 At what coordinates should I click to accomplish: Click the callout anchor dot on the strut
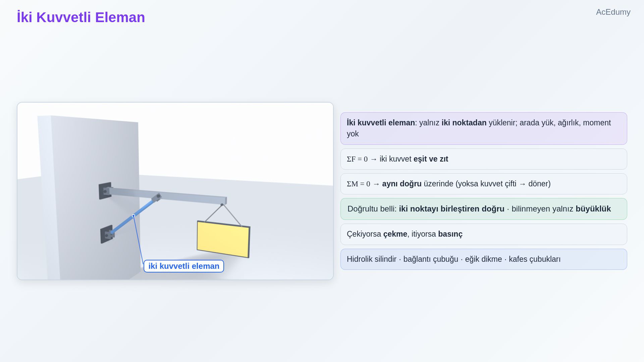point(134,216)
